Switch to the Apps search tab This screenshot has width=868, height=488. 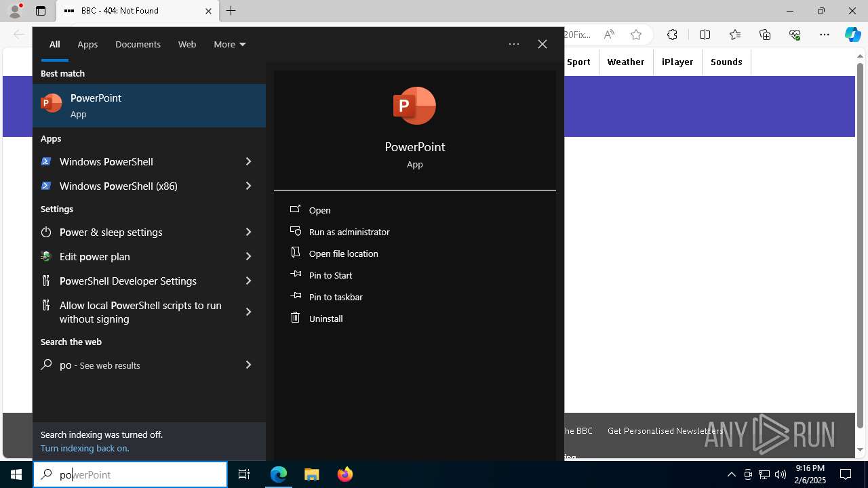point(87,44)
